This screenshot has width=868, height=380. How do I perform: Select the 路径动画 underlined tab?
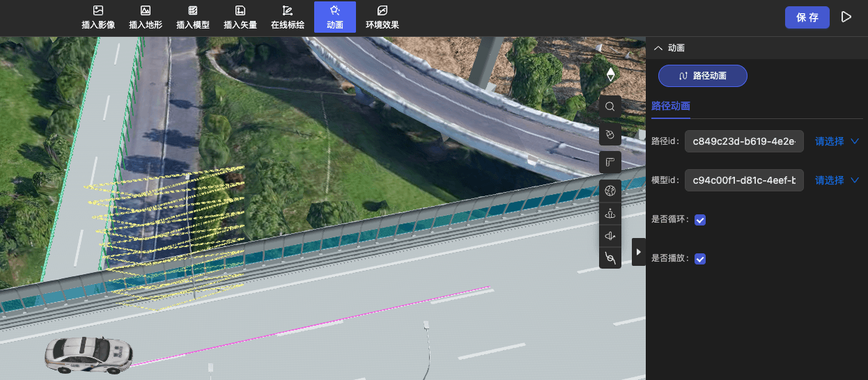tap(670, 106)
